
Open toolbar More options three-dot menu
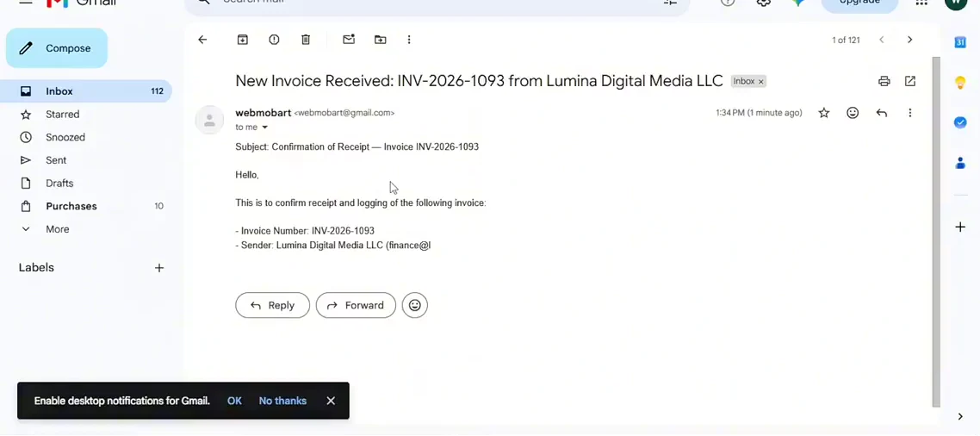click(x=409, y=40)
